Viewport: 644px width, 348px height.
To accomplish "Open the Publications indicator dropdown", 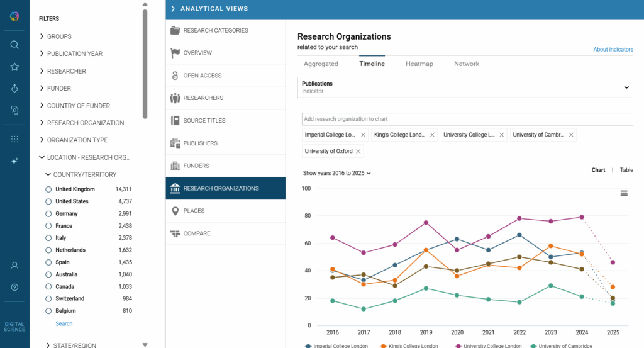I will (465, 87).
